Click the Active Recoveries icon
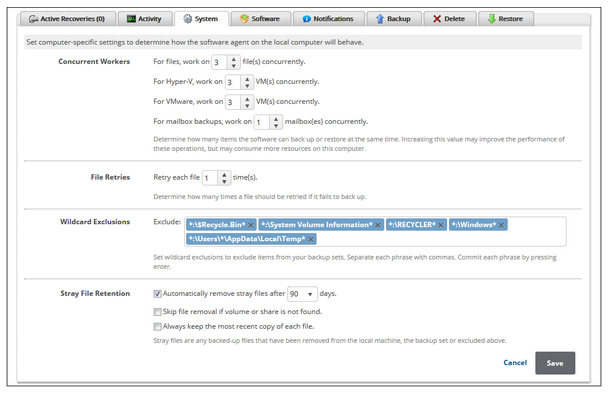608x393 pixels. [x=33, y=19]
